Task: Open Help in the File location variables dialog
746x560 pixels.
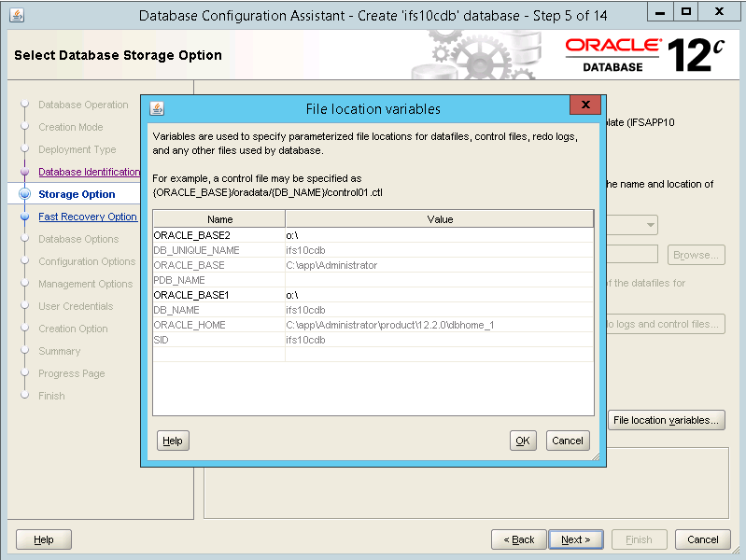Action: [172, 441]
